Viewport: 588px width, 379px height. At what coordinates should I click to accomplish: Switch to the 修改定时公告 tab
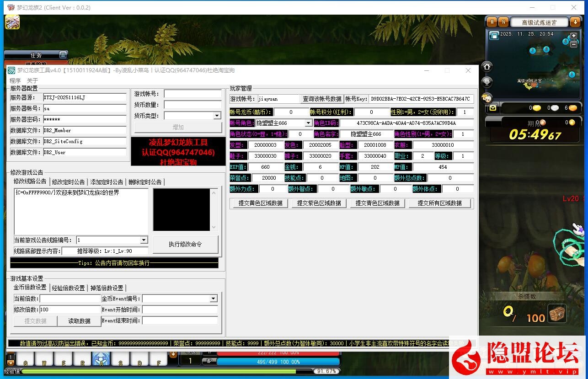[68, 182]
